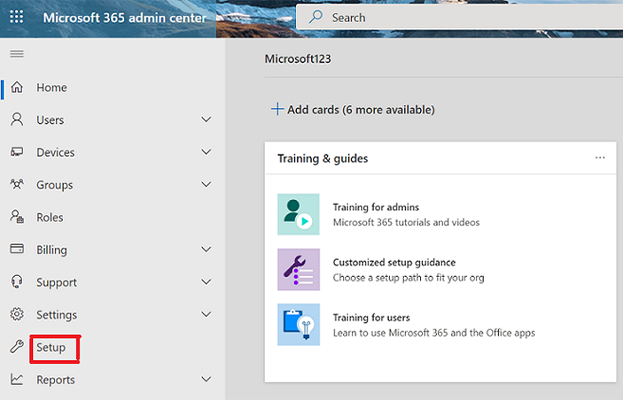Expand the Reports menu chevron

pos(206,379)
